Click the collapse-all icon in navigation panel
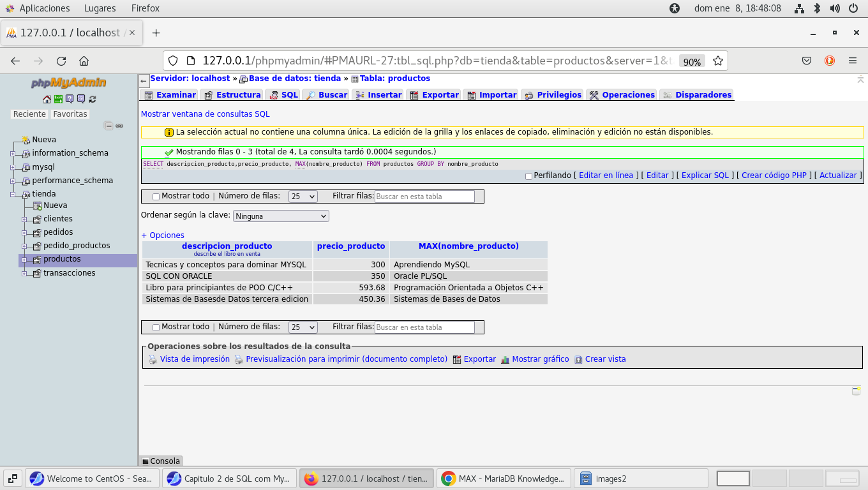This screenshot has width=868, height=490. pos(108,126)
